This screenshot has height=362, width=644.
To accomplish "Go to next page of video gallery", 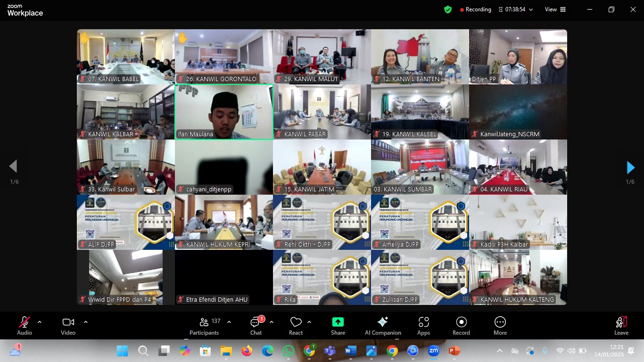I will 630,167.
